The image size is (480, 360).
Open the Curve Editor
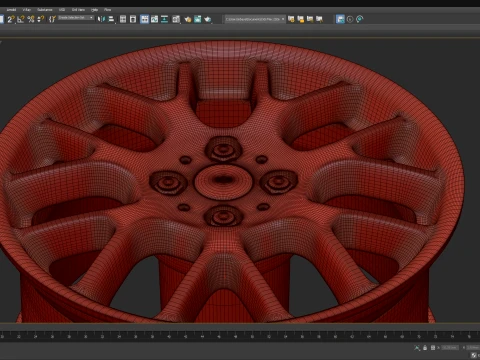point(154,19)
